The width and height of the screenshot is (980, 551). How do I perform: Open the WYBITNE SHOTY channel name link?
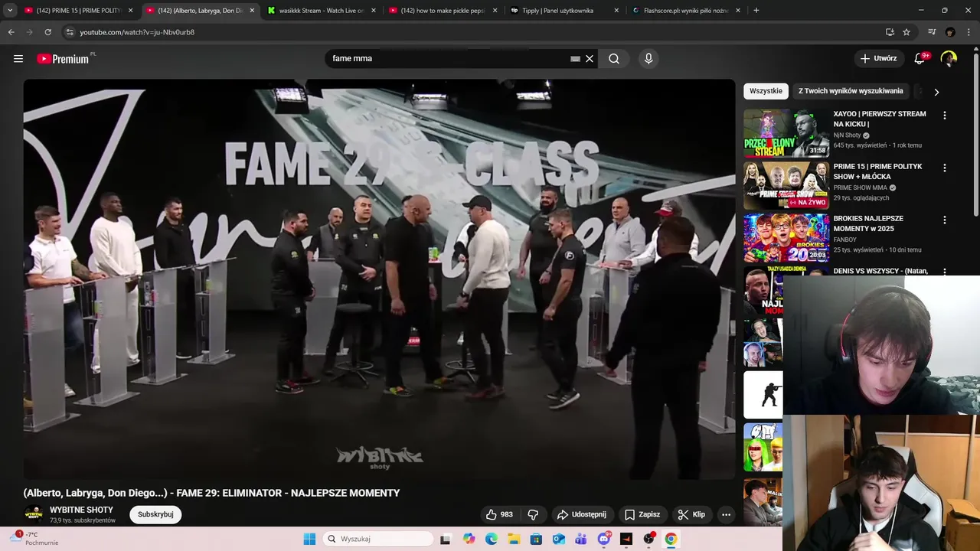[81, 510]
